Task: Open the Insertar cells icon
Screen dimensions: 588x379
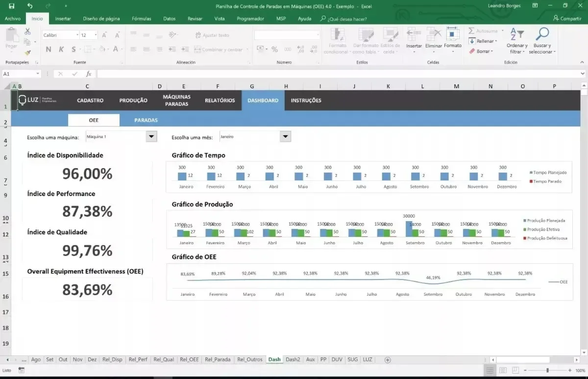Action: (x=414, y=34)
